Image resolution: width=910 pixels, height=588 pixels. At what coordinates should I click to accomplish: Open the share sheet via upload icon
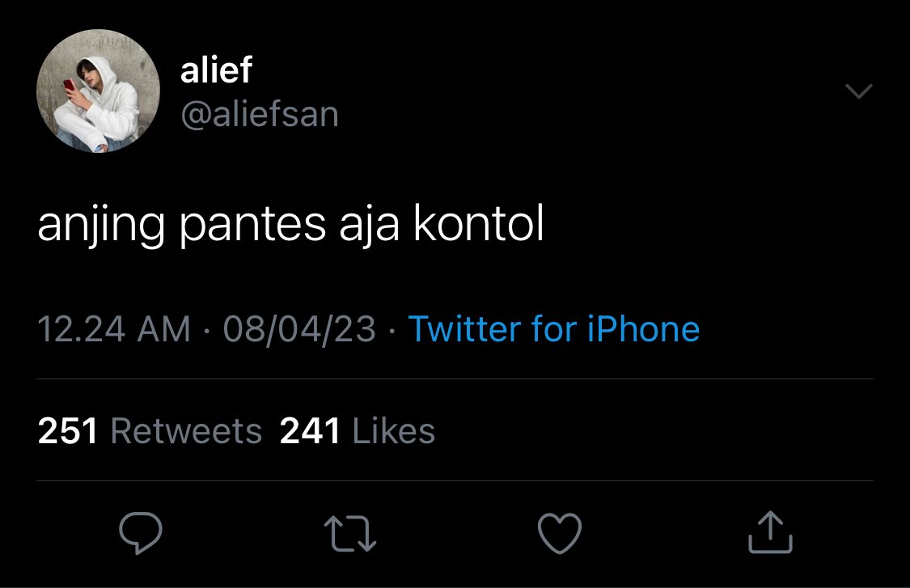770,532
